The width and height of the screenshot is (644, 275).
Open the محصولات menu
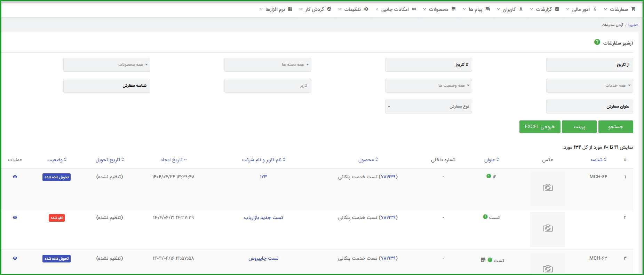(439, 9)
